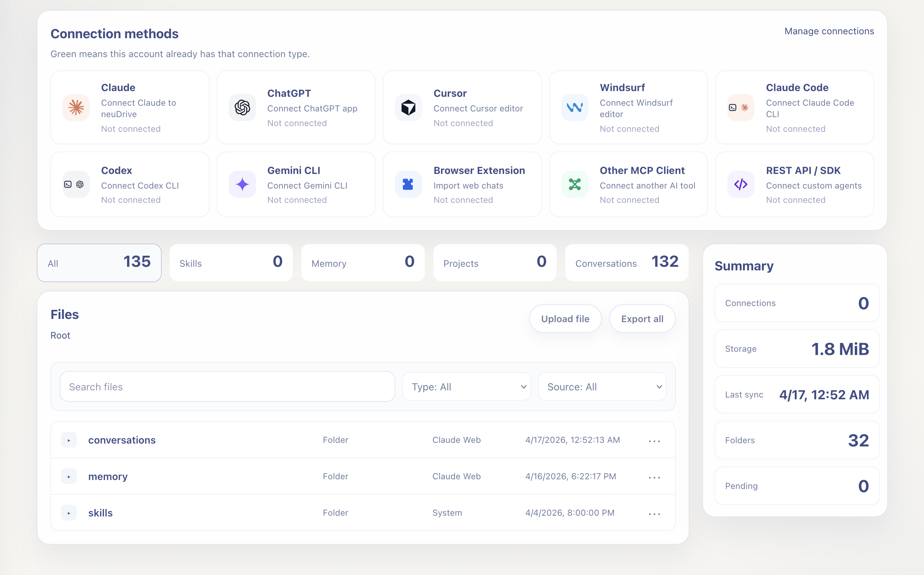The width and height of the screenshot is (924, 575).
Task: Click the Cursor cube icon
Action: point(408,107)
